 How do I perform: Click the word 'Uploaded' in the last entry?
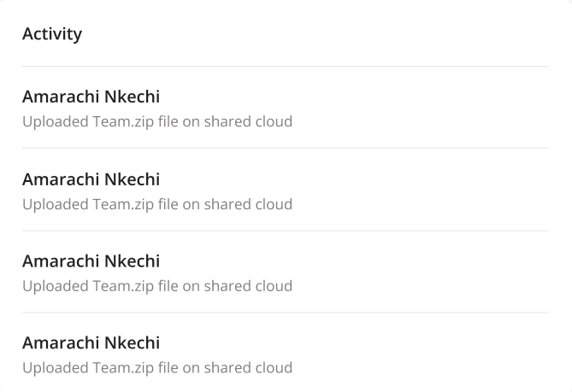55,368
